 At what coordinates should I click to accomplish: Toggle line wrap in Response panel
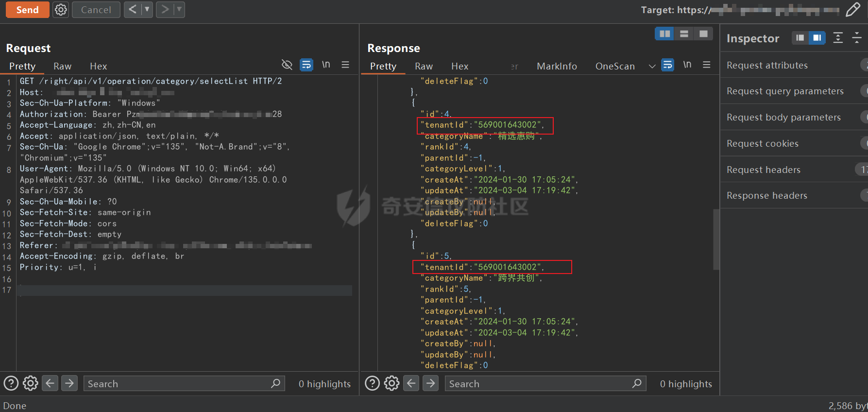(668, 65)
